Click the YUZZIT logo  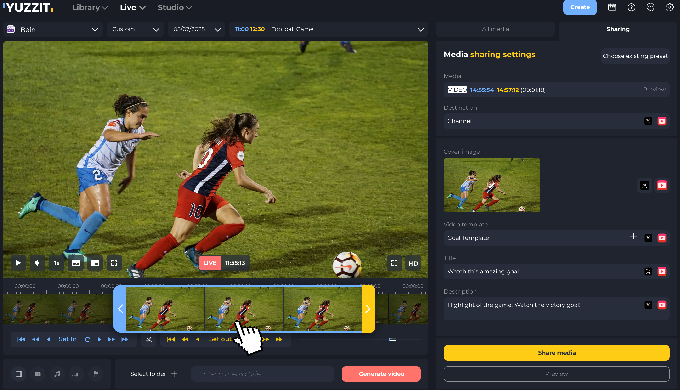tap(29, 7)
